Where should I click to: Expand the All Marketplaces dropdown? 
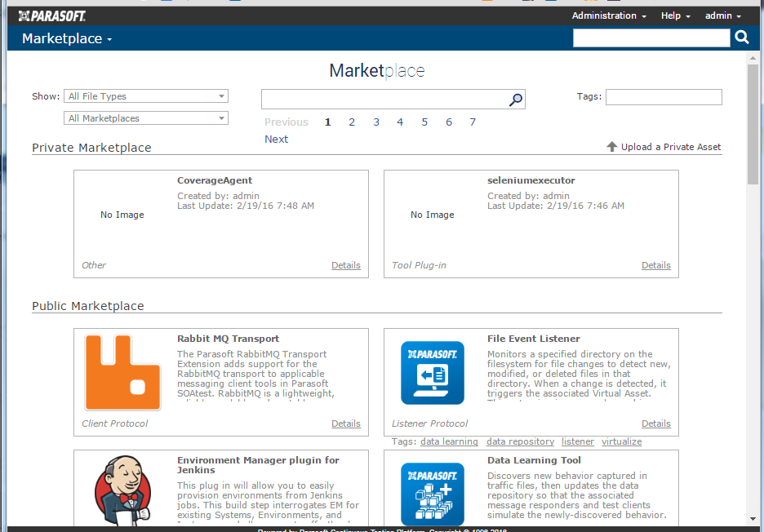coord(145,117)
